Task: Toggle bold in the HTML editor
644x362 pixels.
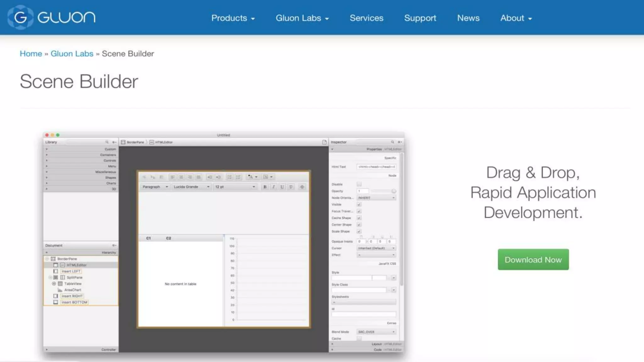Action: coord(265,187)
